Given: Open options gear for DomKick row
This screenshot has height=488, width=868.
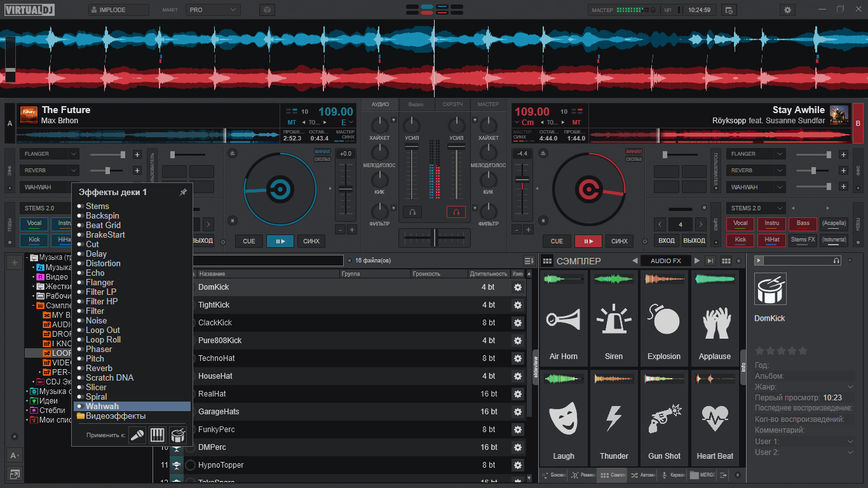Looking at the screenshot, I should [x=518, y=287].
